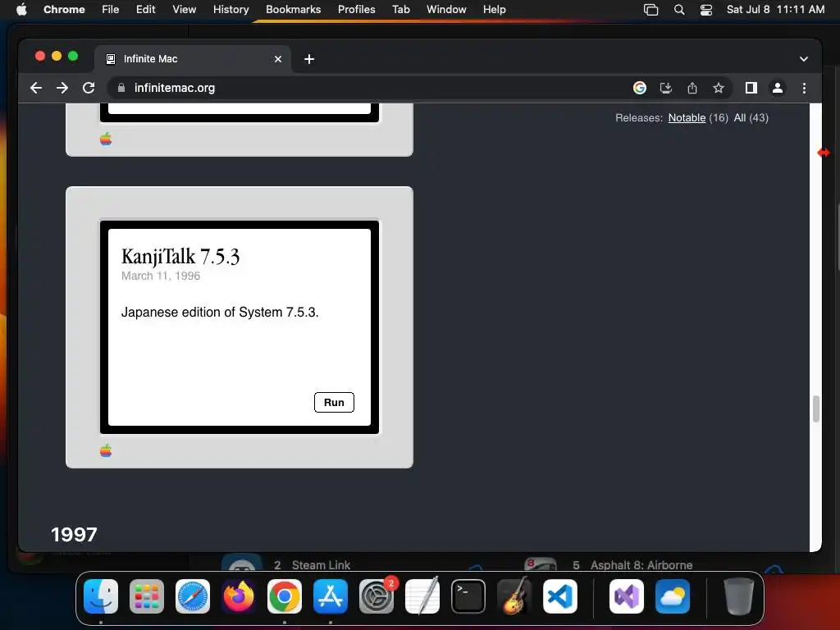This screenshot has height=630, width=840.
Task: Click Steam Link in background window
Action: click(x=321, y=565)
